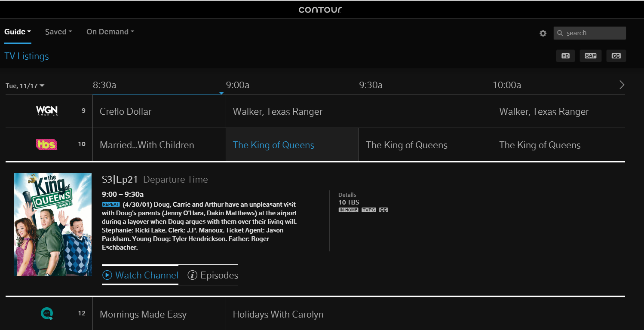Advance the guide with the right arrow

point(622,85)
